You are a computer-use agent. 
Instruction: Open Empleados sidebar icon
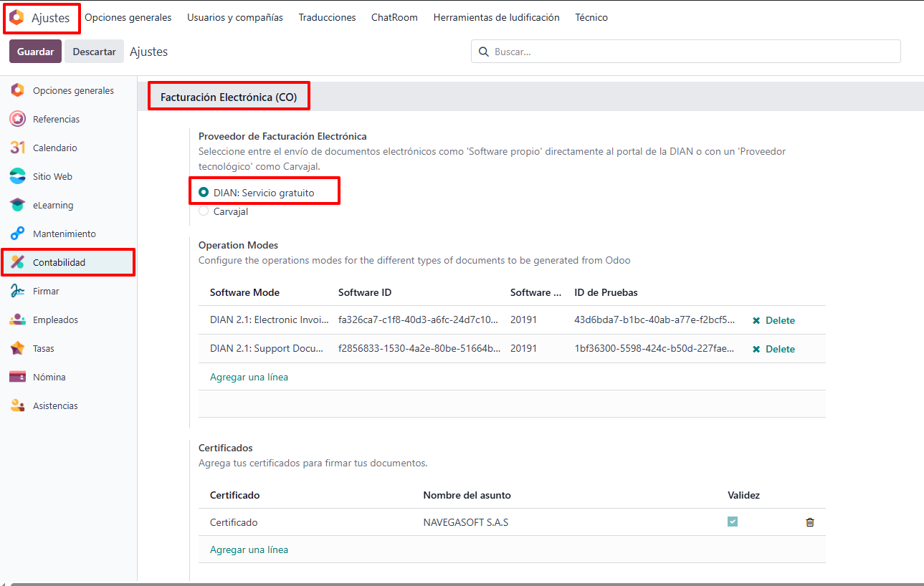[17, 320]
